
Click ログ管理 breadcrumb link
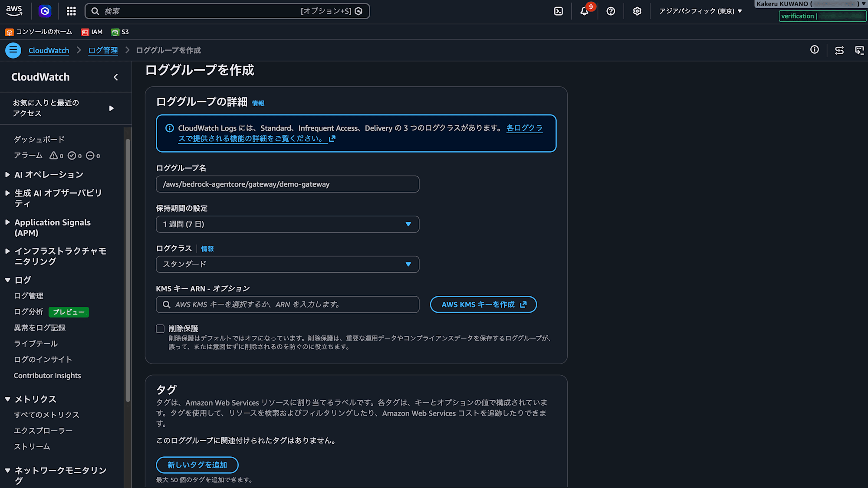click(103, 50)
